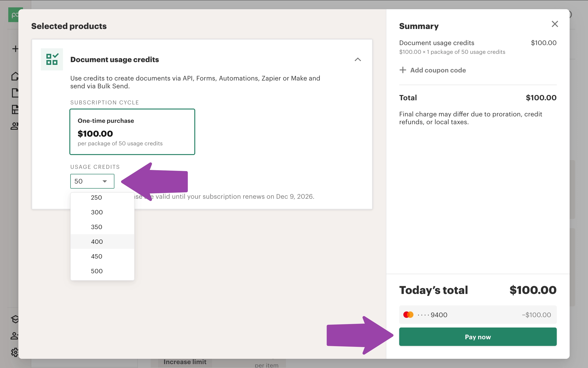Click the $100.00 price in purchase card
Image resolution: width=588 pixels, height=368 pixels.
coord(95,133)
